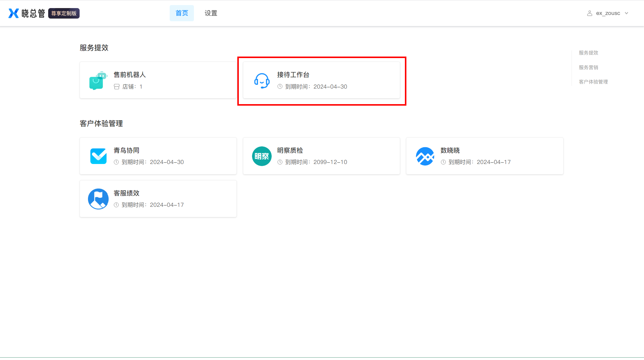Image resolution: width=644 pixels, height=360 pixels.
Task: Click the 售前机器人 shopping bag robot icon
Action: pos(98,80)
